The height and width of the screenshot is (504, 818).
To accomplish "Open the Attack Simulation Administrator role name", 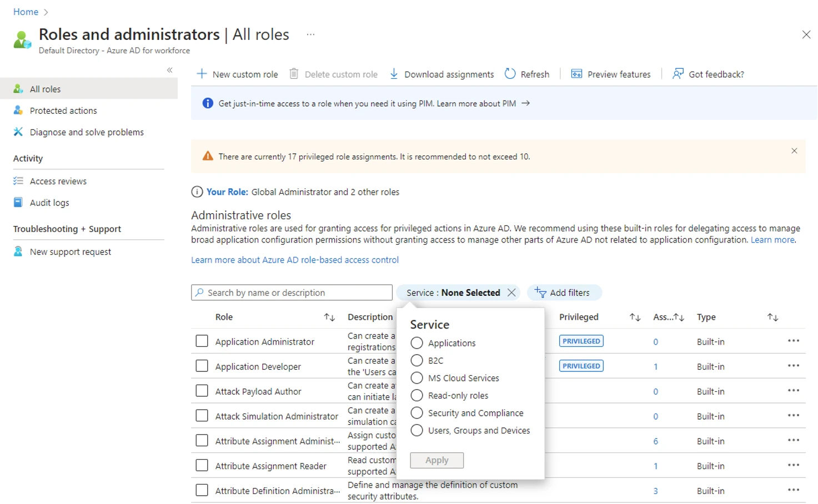I will click(x=277, y=416).
